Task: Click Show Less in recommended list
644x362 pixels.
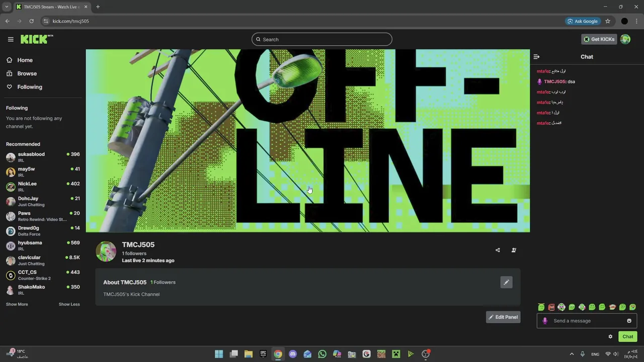Action: pyautogui.click(x=69, y=304)
